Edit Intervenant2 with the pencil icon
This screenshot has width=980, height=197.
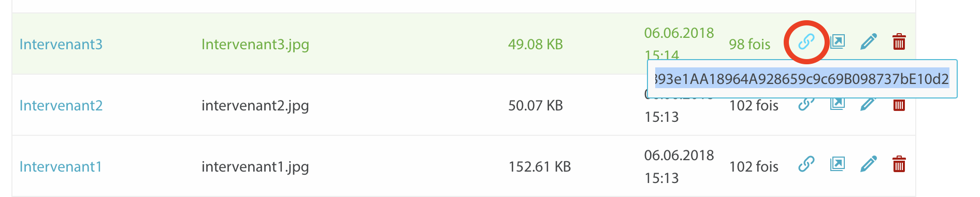pyautogui.click(x=869, y=105)
